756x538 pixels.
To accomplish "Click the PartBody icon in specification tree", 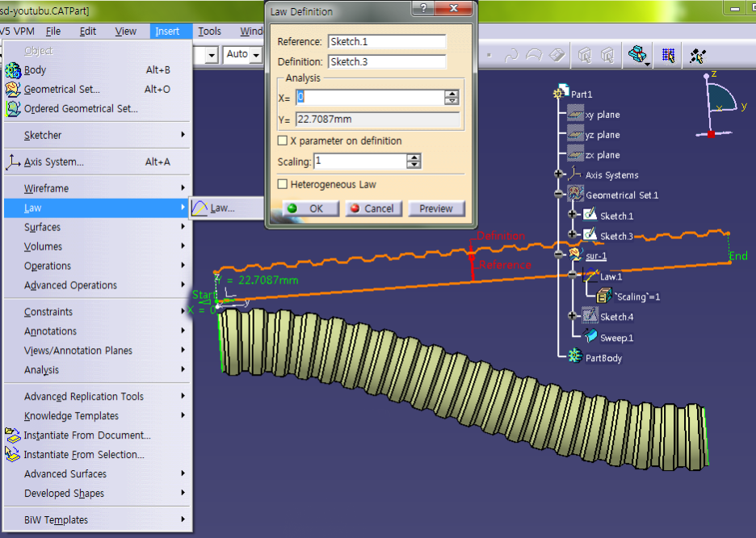I will pyautogui.click(x=573, y=355).
